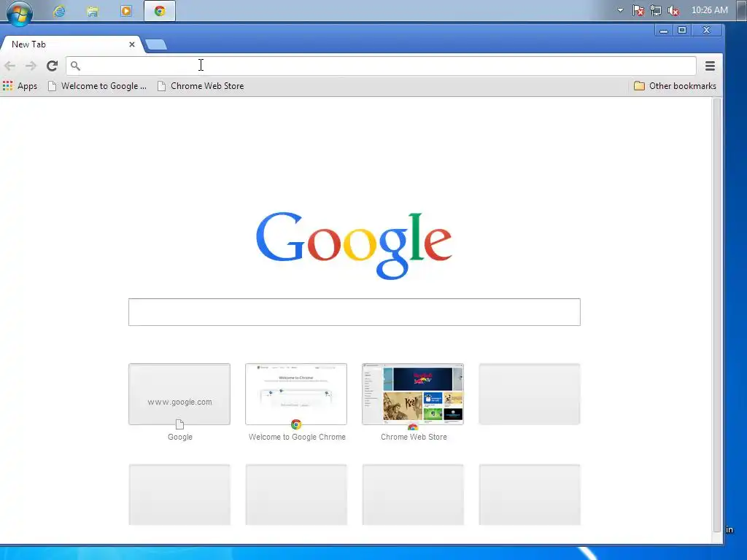Click the Google logo
The image size is (747, 560).
point(354,245)
